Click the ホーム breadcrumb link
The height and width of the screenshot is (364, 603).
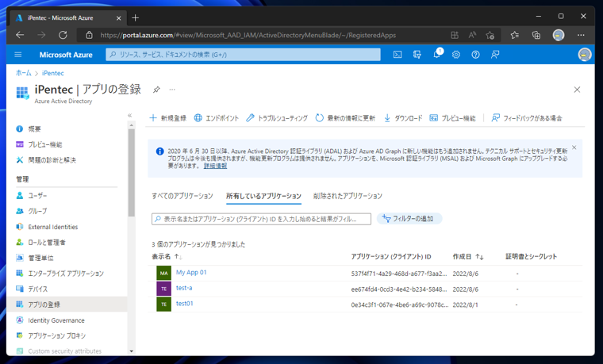(x=24, y=73)
